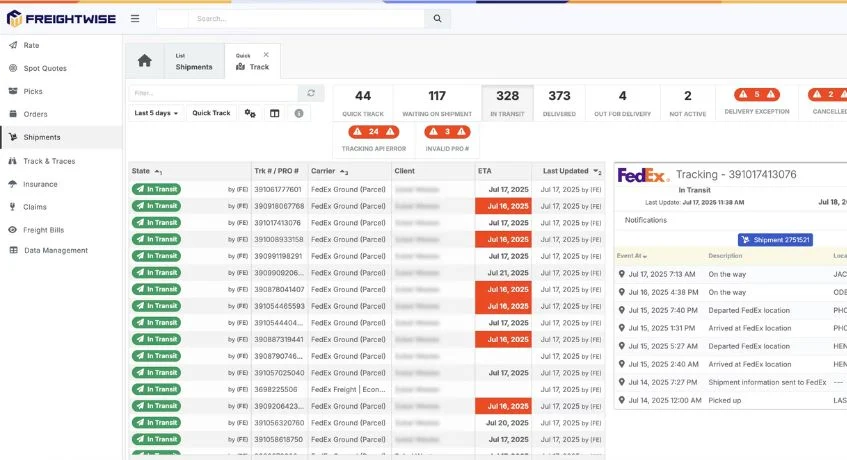The height and width of the screenshot is (460, 847).
Task: Click the Delivery Exception alert badge
Action: [x=757, y=94]
